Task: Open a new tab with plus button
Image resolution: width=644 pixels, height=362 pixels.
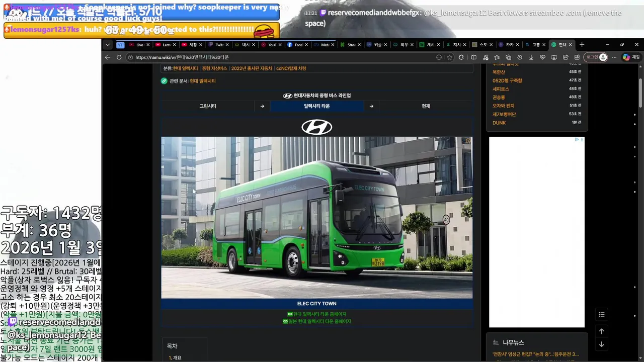Action: [582, 45]
